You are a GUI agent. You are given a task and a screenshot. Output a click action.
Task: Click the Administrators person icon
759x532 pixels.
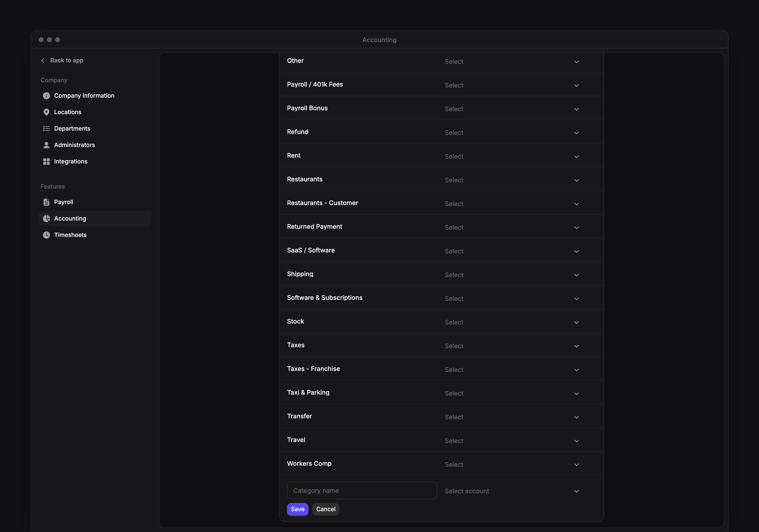click(x=46, y=145)
